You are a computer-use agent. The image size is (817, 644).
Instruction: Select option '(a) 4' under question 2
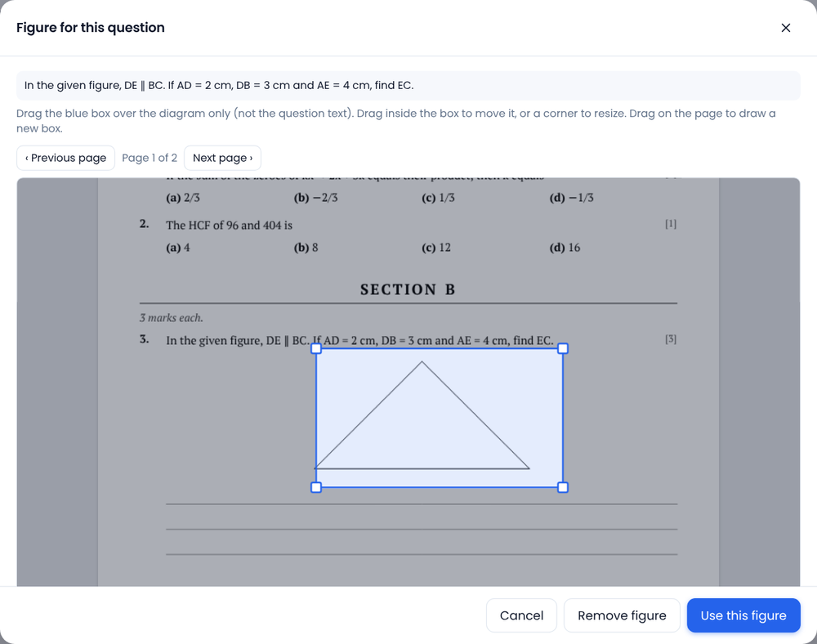click(x=178, y=248)
